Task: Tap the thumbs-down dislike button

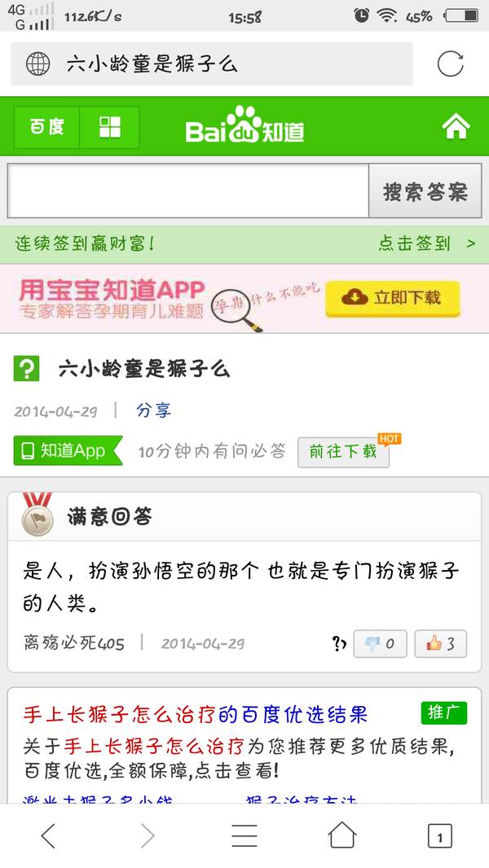Action: 380,644
